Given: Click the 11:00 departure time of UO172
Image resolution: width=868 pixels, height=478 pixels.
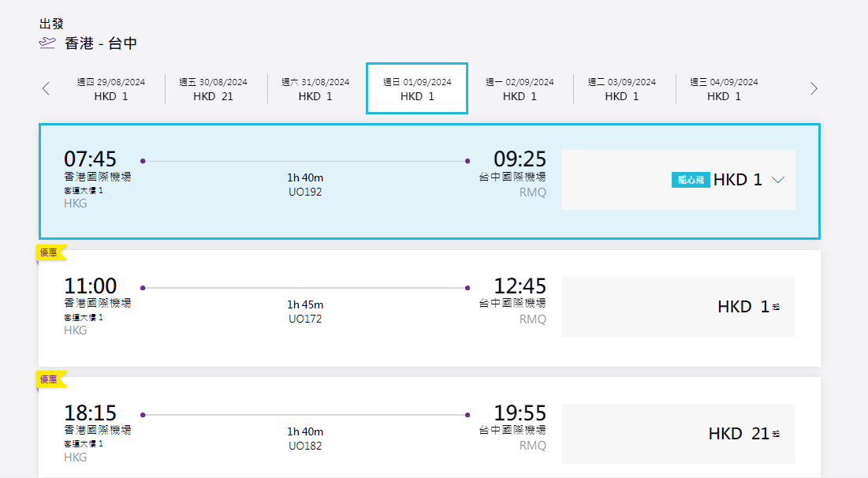Looking at the screenshot, I should tap(90, 286).
